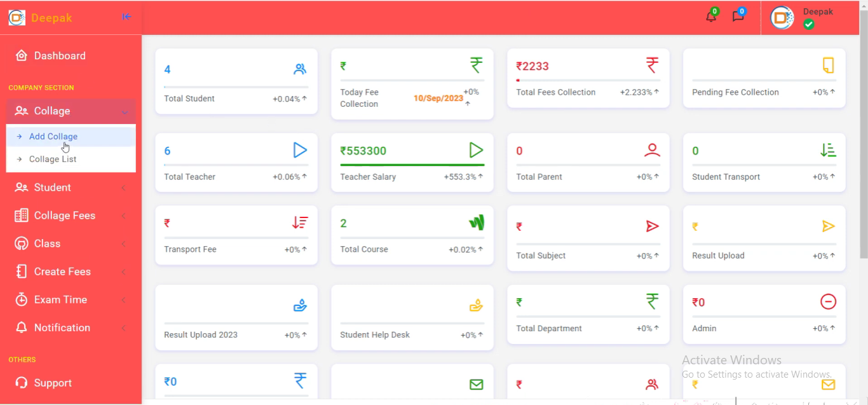Screen dimensions: 868x405
Task: Click the Teacher Salary green progress bar
Action: [x=412, y=165]
